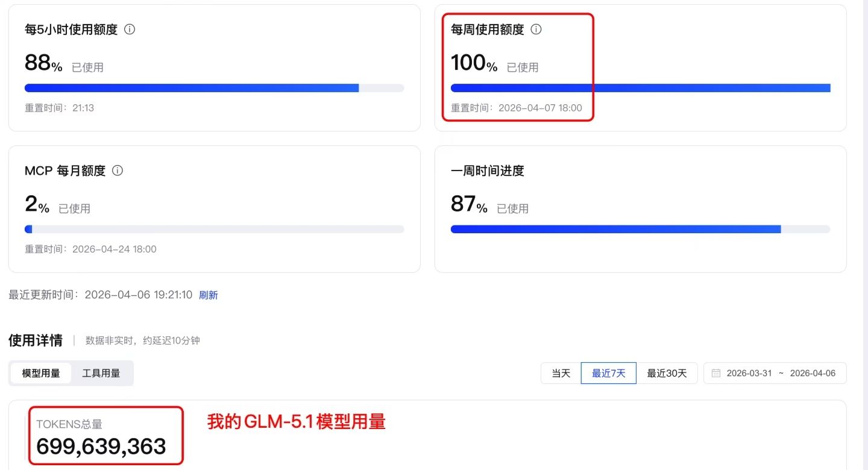The width and height of the screenshot is (868, 470).
Task: Switch to the 模型用量 tab
Action: point(41,373)
